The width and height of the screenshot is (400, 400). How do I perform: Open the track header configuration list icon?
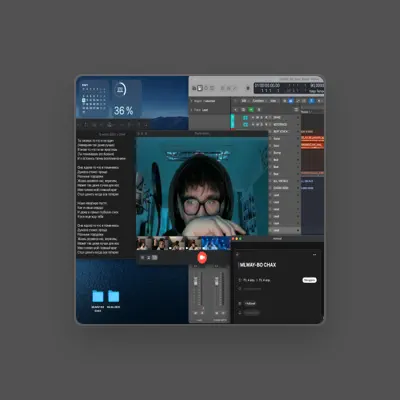tap(296, 109)
